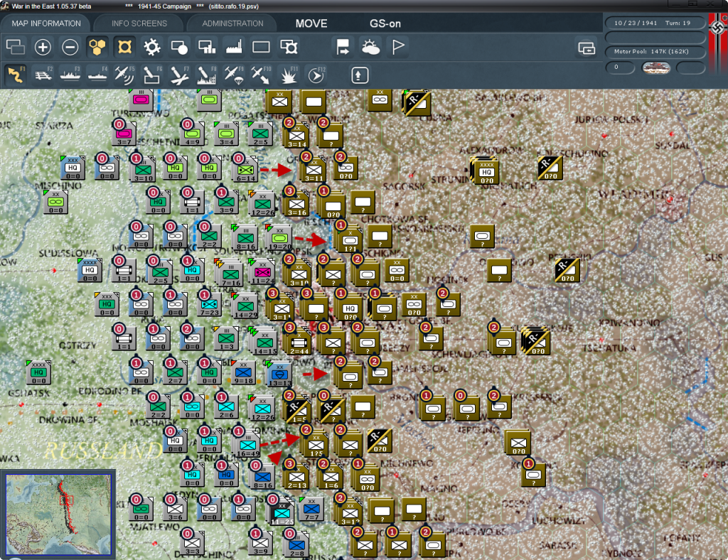Select the German unit marked 4=9
This screenshot has height=560, width=728.
192,133
